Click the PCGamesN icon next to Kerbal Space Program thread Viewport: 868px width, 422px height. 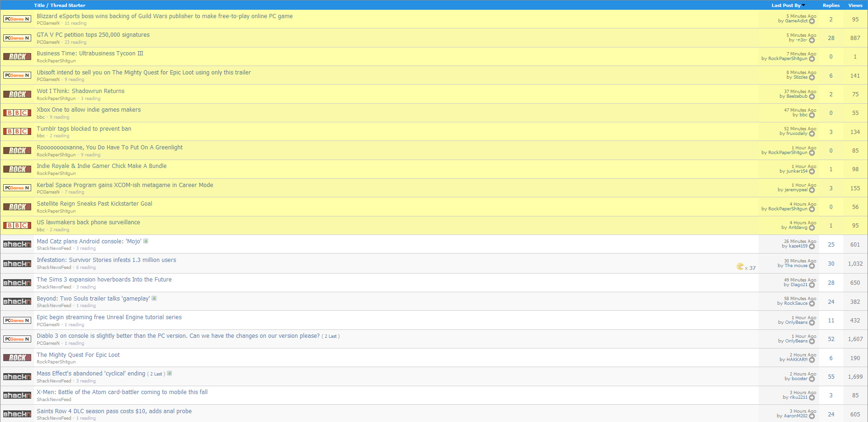click(17, 188)
